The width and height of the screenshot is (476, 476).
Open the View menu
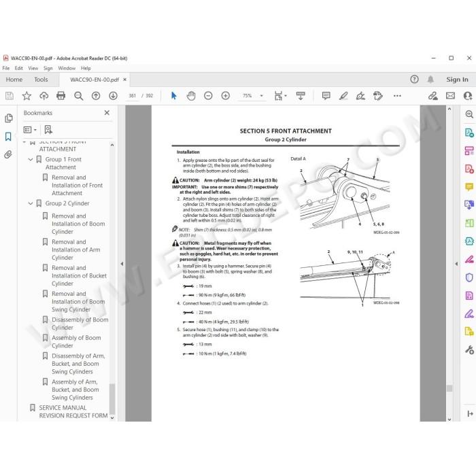[33, 68]
